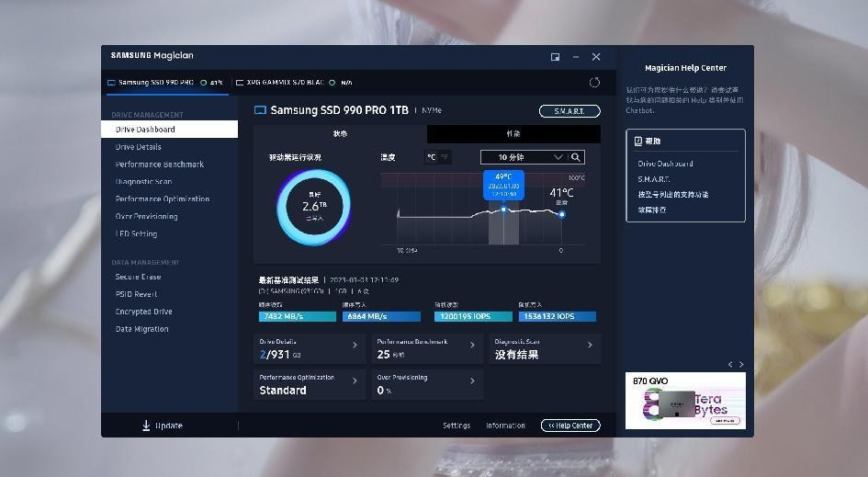Click the refresh icon in the drive tab bar

[594, 83]
